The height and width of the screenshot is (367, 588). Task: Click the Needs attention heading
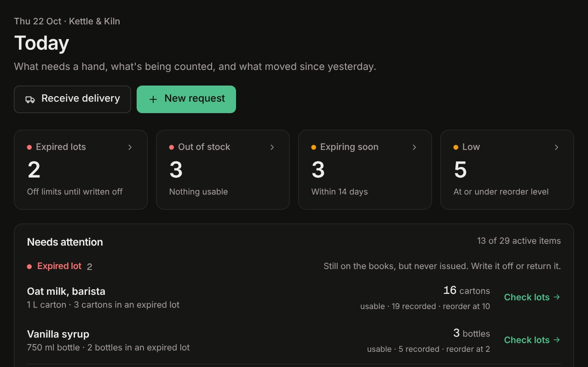(65, 242)
